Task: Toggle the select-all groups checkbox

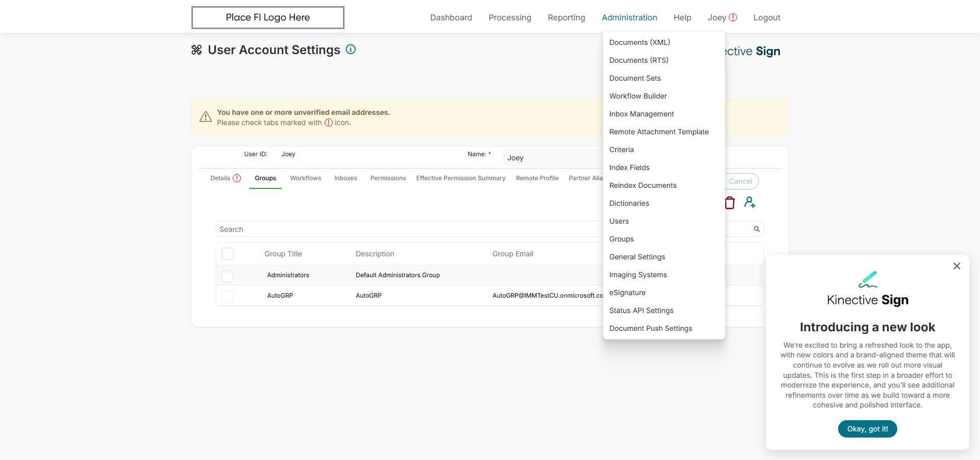Action: pos(228,254)
